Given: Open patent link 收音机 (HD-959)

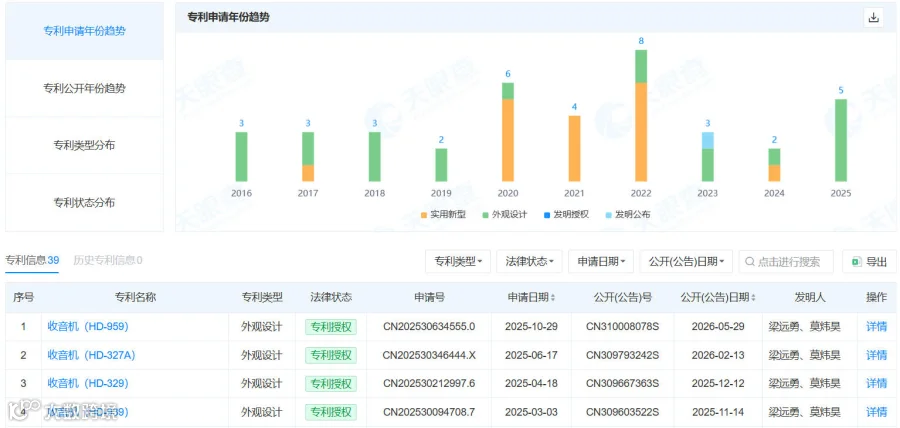Looking at the screenshot, I should click(x=88, y=326).
